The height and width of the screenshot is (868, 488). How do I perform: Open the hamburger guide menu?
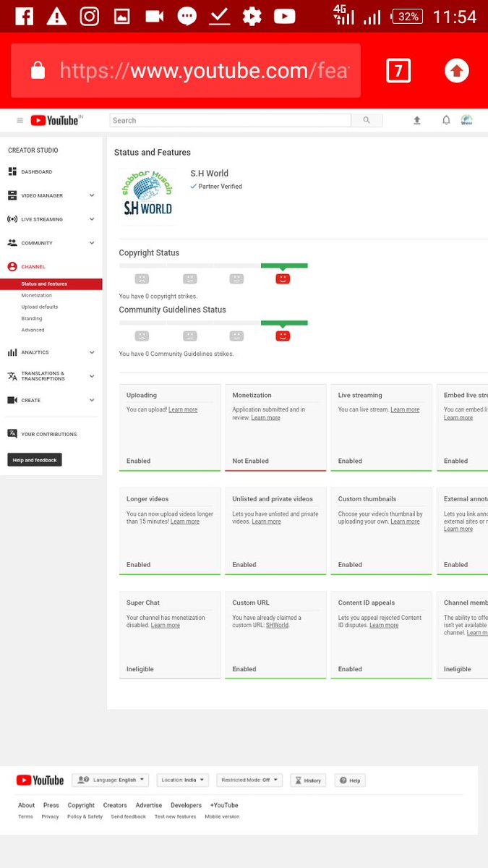coord(20,121)
